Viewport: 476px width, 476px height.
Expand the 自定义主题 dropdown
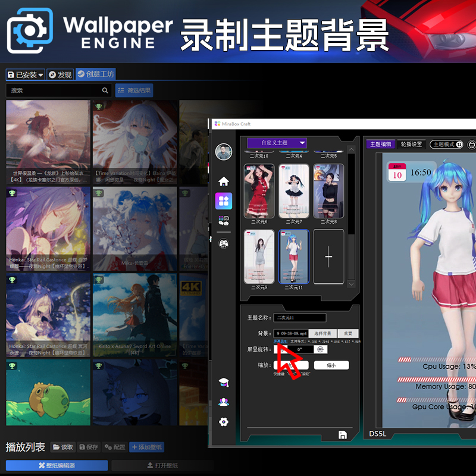tap(277, 143)
